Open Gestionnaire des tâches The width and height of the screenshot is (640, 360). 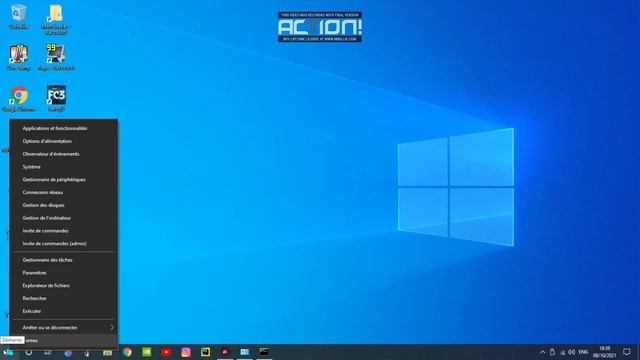click(64, 260)
